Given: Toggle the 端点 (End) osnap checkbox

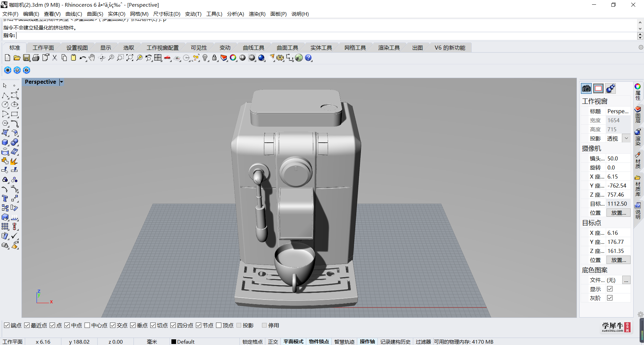Looking at the screenshot, I should point(7,325).
